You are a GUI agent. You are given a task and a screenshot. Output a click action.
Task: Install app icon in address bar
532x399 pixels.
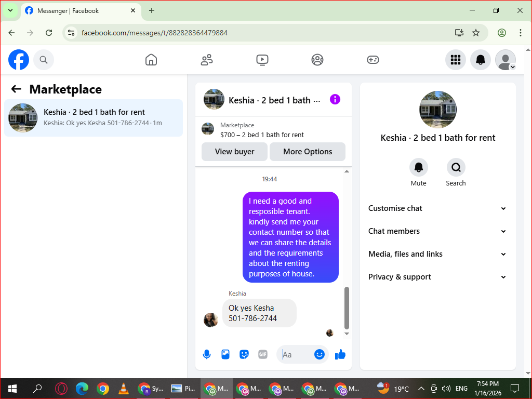(459, 33)
